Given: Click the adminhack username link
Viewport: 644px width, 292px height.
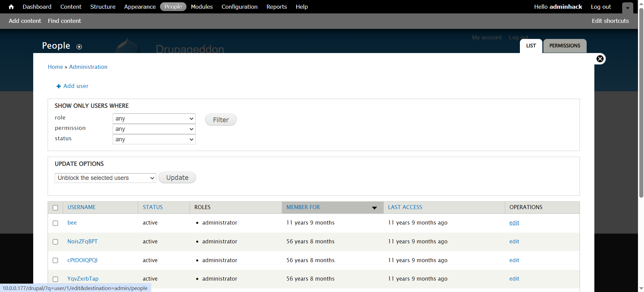Looking at the screenshot, I should pos(566,7).
